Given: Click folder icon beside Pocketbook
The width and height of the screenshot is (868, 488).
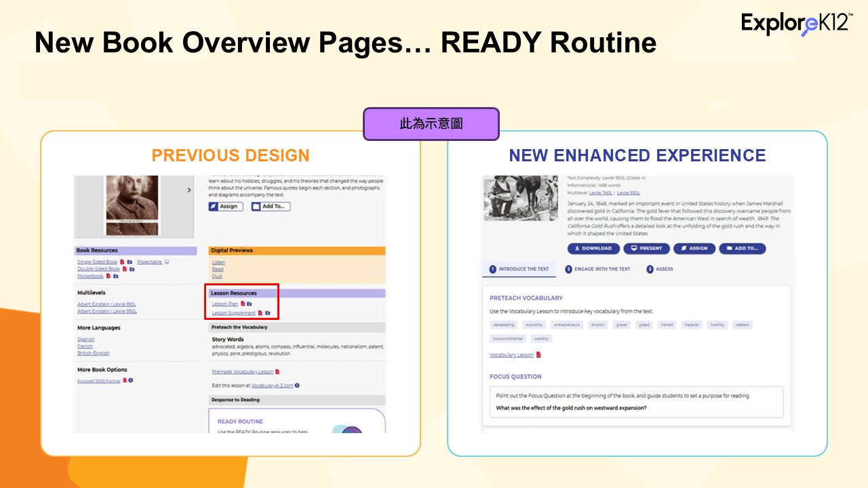Looking at the screenshot, I should click(116, 276).
